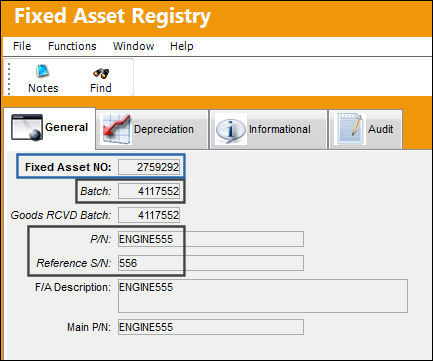Open the Help menu
The width and height of the screenshot is (433, 361).
181,46
